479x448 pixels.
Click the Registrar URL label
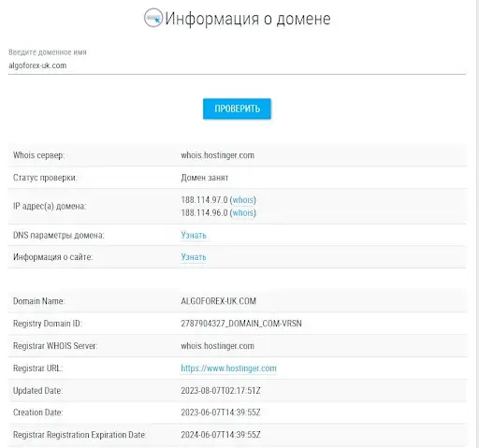pyautogui.click(x=37, y=369)
